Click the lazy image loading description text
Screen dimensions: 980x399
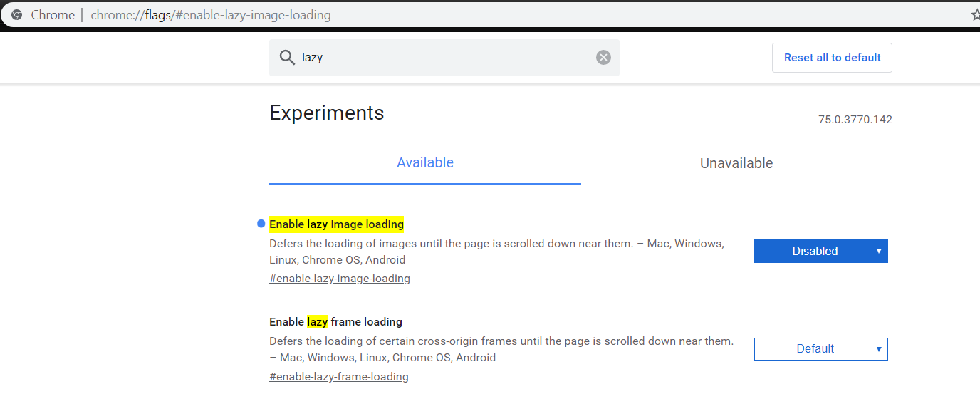(x=496, y=252)
